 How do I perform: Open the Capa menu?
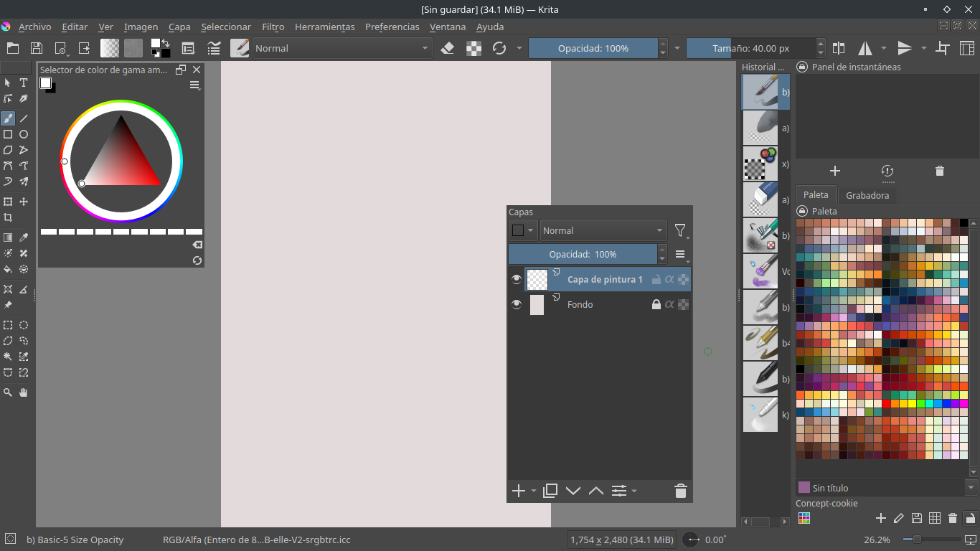coord(179,27)
